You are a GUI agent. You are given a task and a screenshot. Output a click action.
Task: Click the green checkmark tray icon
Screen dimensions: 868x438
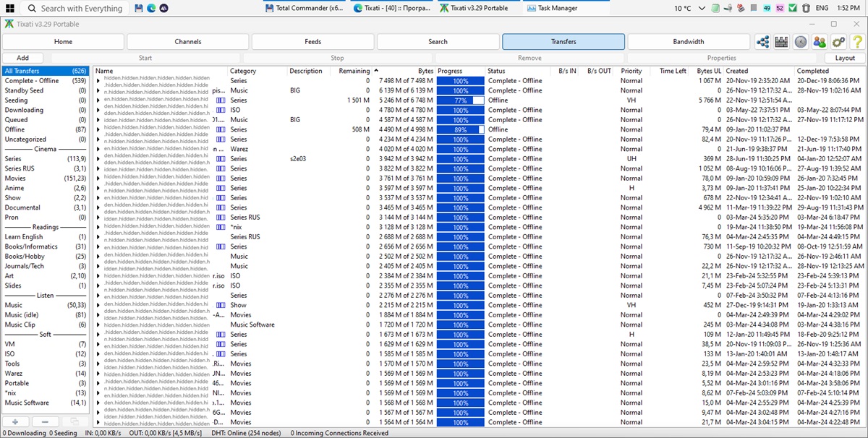[x=793, y=9]
